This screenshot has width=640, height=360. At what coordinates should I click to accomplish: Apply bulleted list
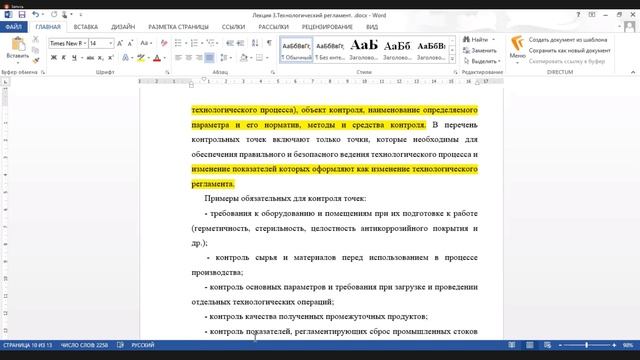coord(178,43)
